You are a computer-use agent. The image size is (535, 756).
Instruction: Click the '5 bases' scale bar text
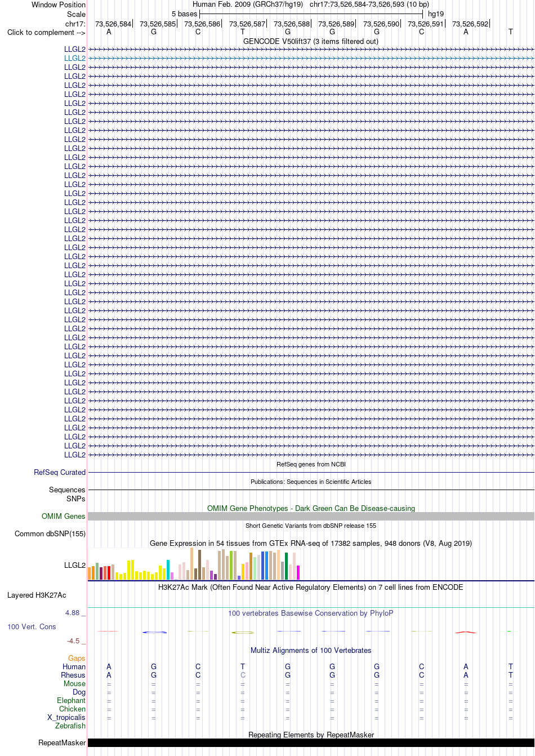[x=185, y=14]
